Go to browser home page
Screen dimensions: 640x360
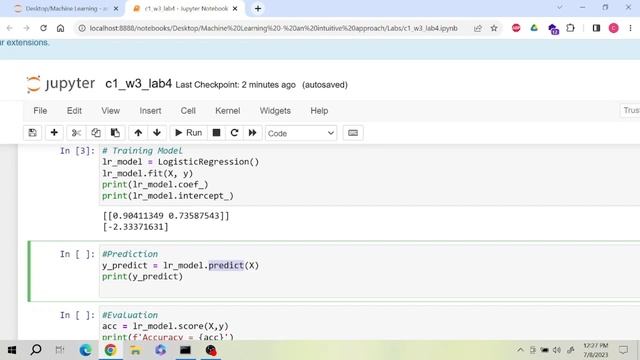(60, 28)
